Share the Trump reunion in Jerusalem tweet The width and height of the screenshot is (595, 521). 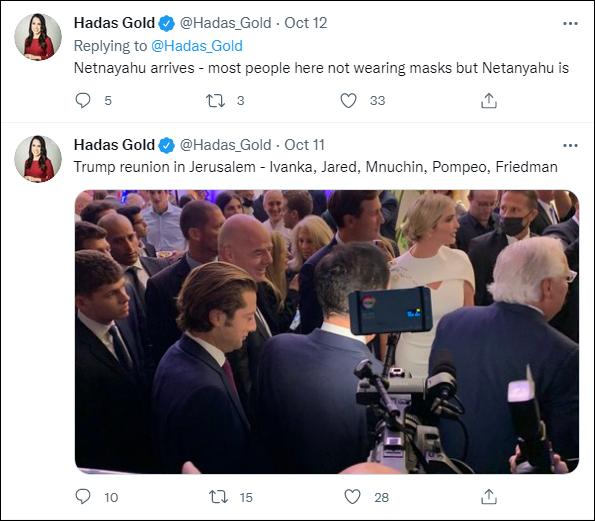[489, 497]
